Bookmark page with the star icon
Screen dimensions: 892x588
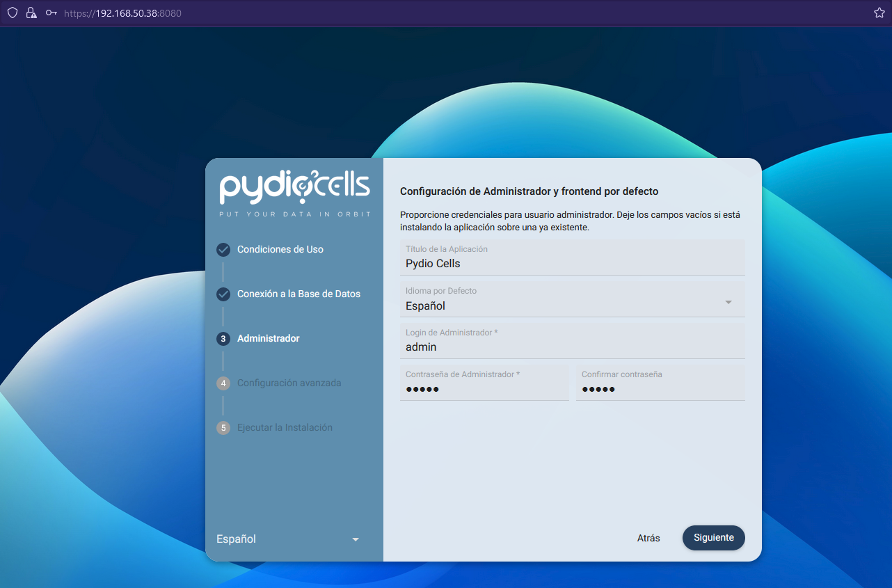[x=879, y=13]
